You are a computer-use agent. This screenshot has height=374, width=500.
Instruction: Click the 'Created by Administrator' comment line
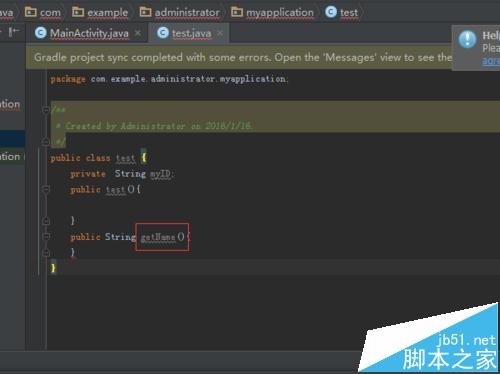coord(154,126)
